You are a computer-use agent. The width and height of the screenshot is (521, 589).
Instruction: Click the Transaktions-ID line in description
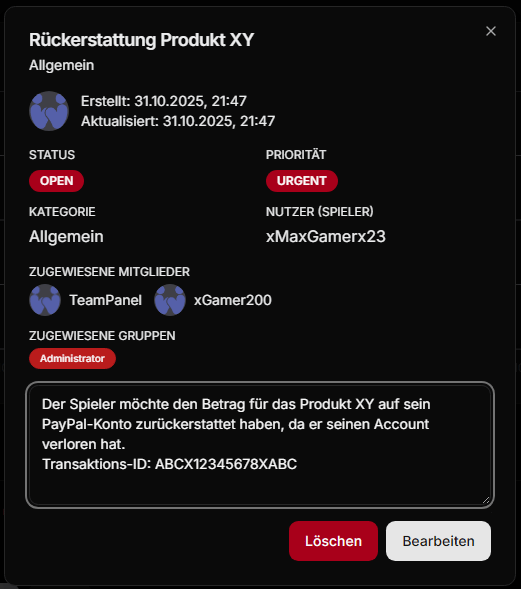point(169,464)
